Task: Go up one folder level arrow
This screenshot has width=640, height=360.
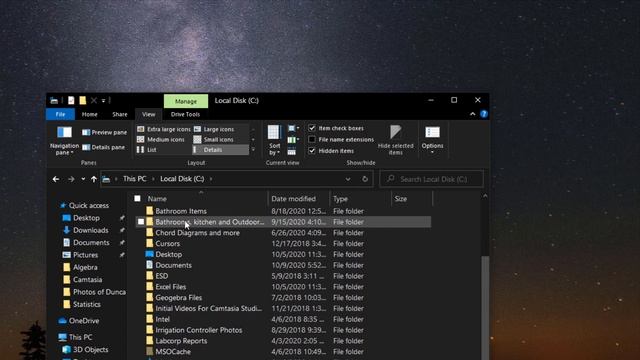Action: point(94,179)
